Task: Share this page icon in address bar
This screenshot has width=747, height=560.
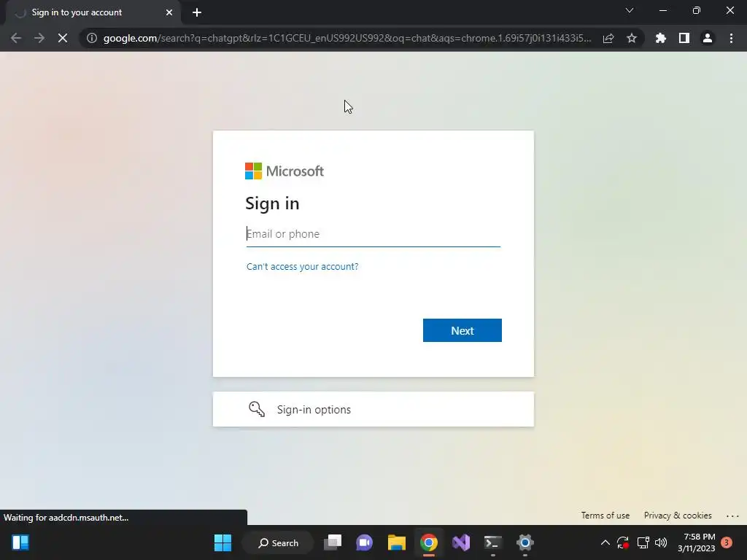Action: coord(608,38)
